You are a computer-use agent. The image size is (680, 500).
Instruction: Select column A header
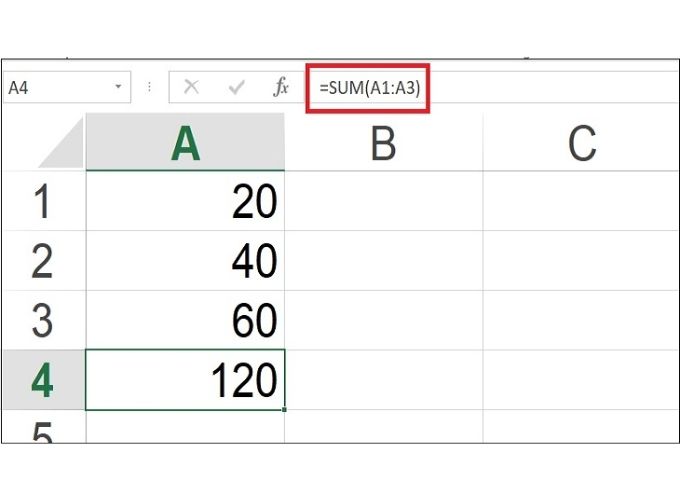pos(185,145)
